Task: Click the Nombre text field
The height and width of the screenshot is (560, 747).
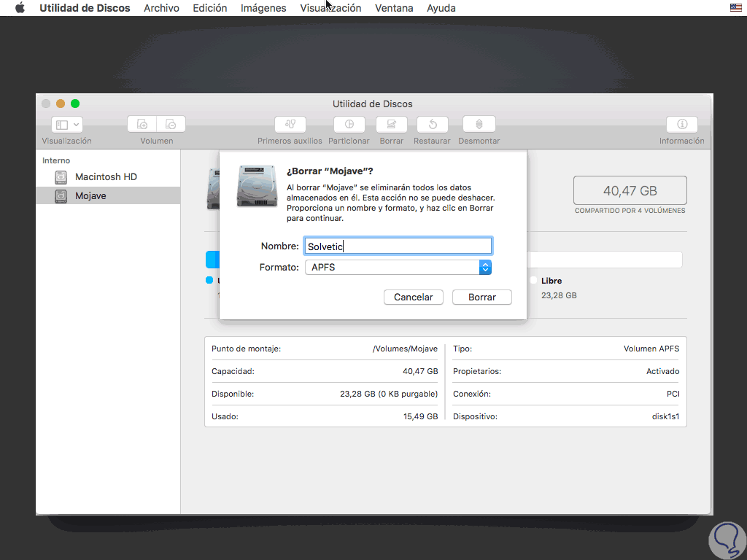Action: pos(398,246)
